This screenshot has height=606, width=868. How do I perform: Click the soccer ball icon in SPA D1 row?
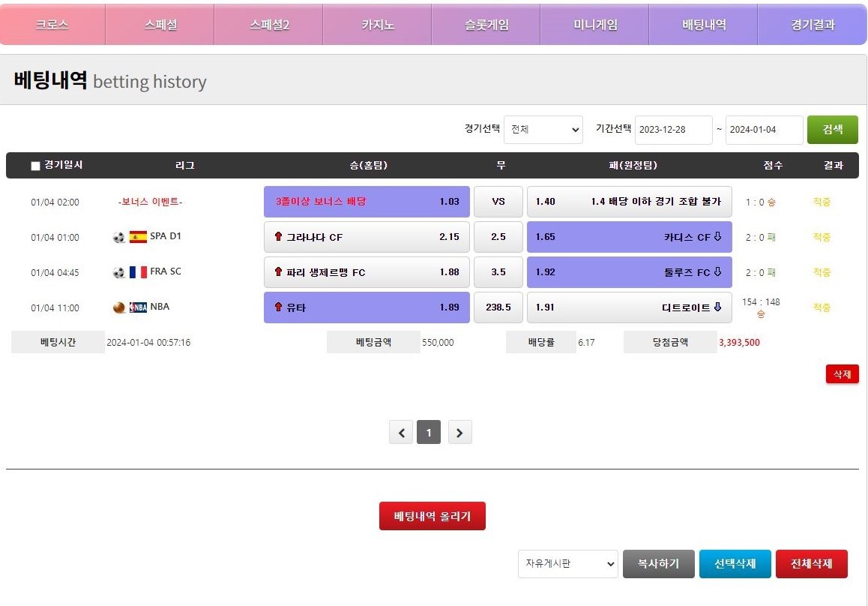point(119,237)
